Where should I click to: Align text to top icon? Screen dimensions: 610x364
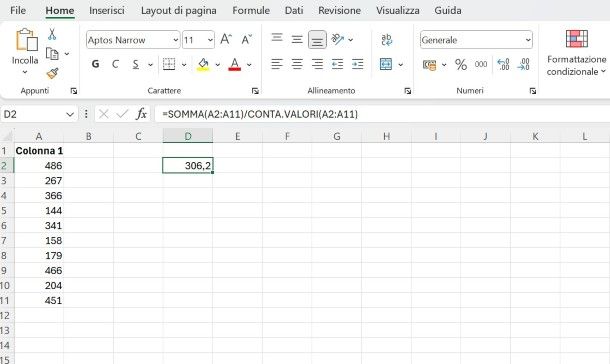pos(277,39)
